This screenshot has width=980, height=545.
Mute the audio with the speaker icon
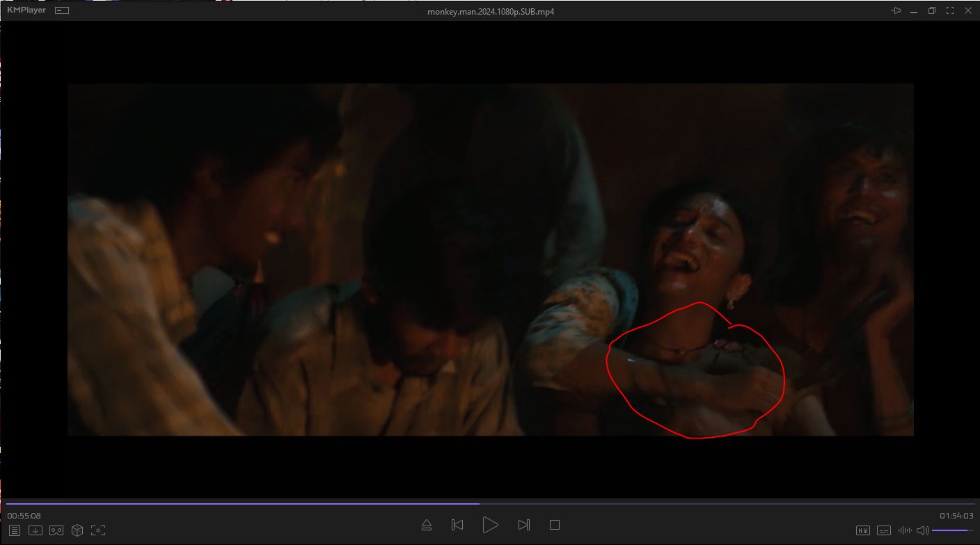923,530
